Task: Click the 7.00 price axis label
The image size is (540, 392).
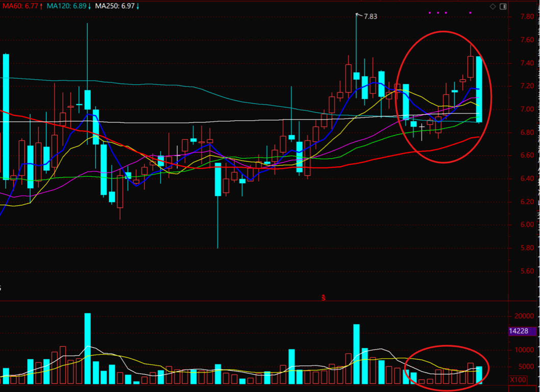Action: (x=527, y=109)
